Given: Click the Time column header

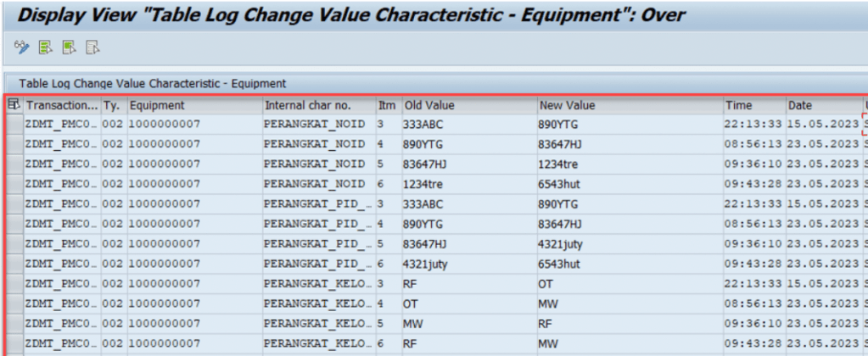Looking at the screenshot, I should click(x=753, y=106).
